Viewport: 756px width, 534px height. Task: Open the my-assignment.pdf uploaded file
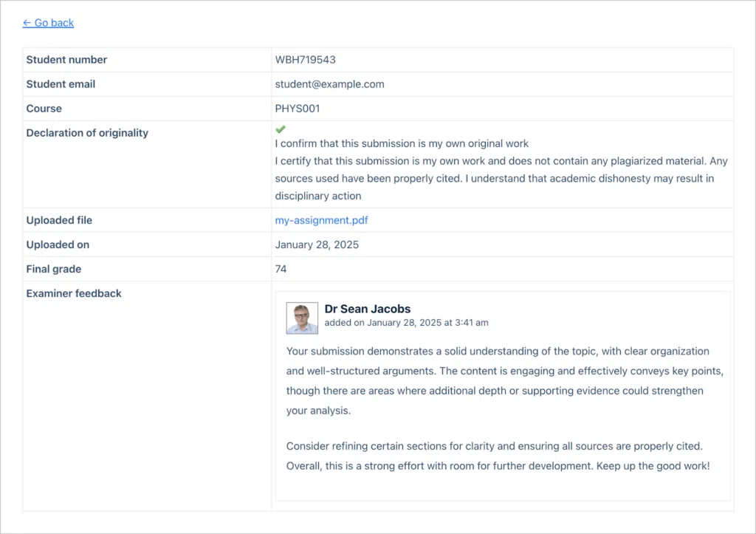point(321,220)
